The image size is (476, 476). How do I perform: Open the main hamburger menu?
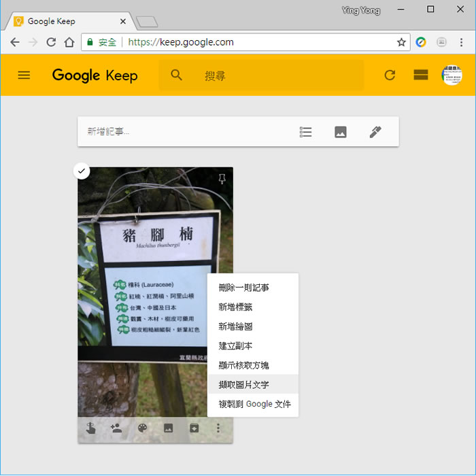[x=24, y=75]
